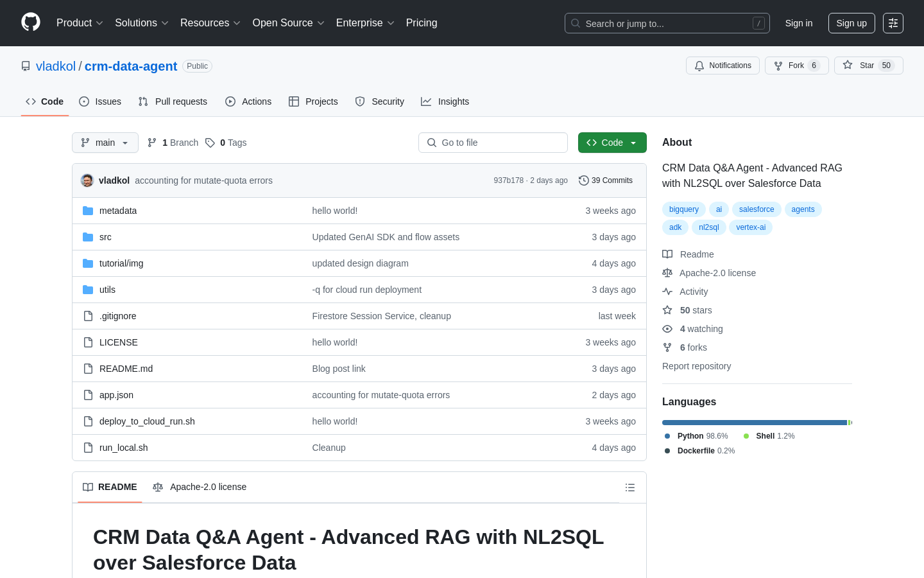Select the README tab
Screen dimensions: 924x578
(110, 487)
